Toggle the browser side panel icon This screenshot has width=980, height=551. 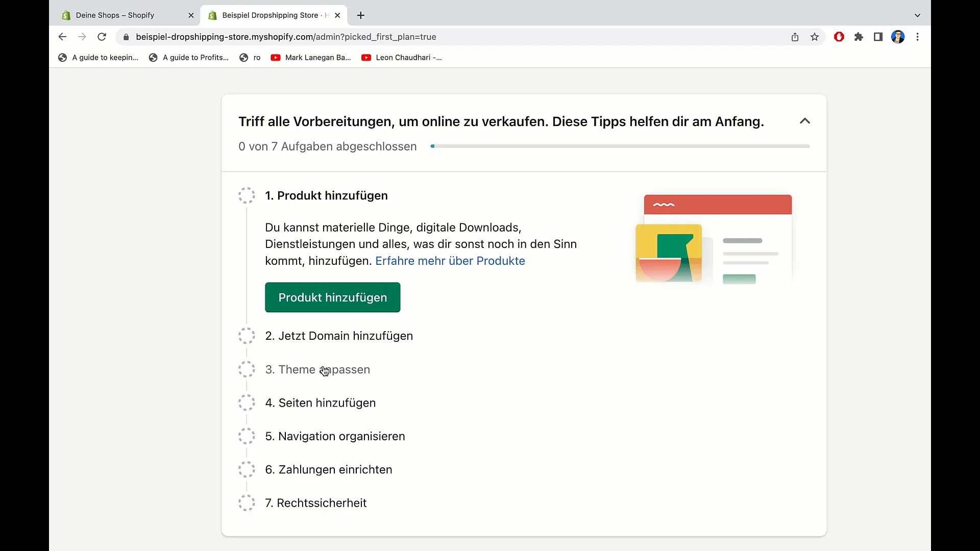878,37
